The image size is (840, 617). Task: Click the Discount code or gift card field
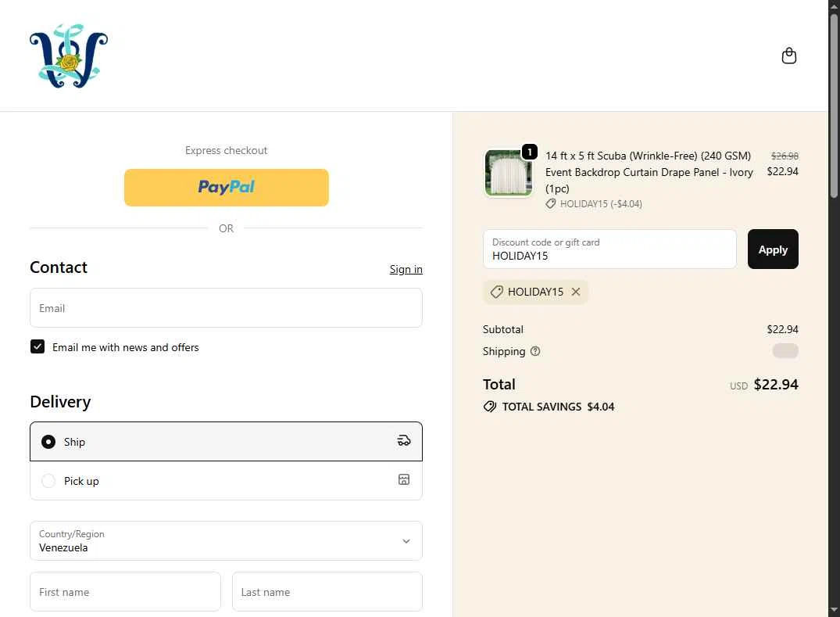609,249
